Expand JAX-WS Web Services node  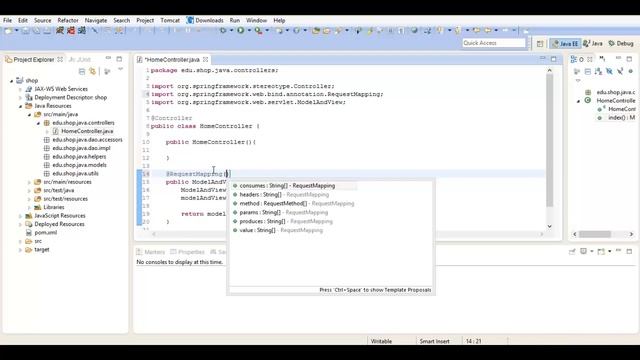20,89
